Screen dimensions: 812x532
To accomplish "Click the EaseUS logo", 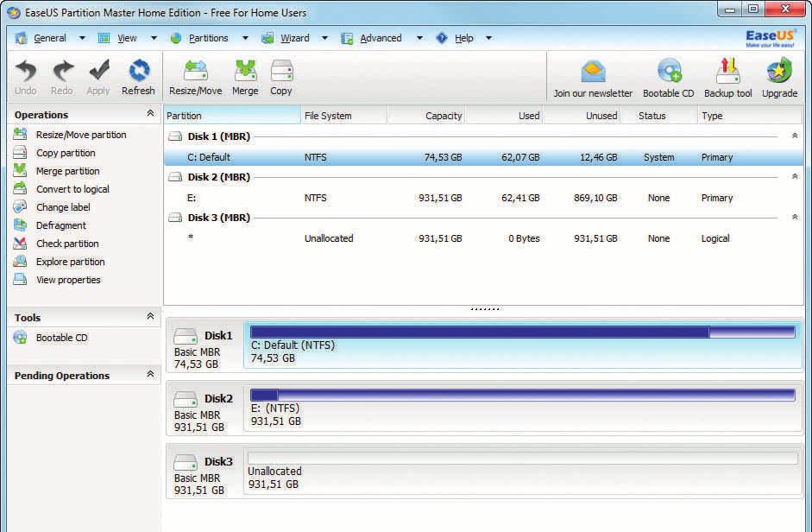I will [771, 38].
